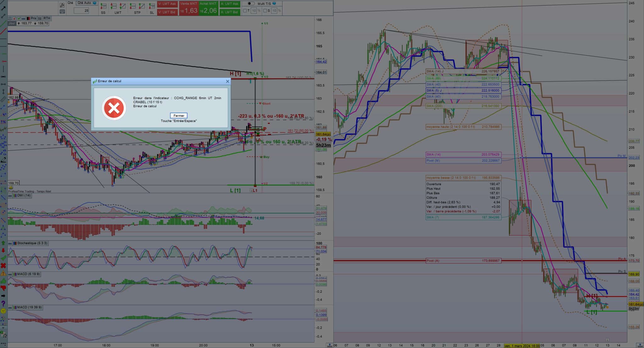Viewport: 644px width, 348px height.
Task: Click the Achat MKT buy button
Action: click(x=208, y=8)
